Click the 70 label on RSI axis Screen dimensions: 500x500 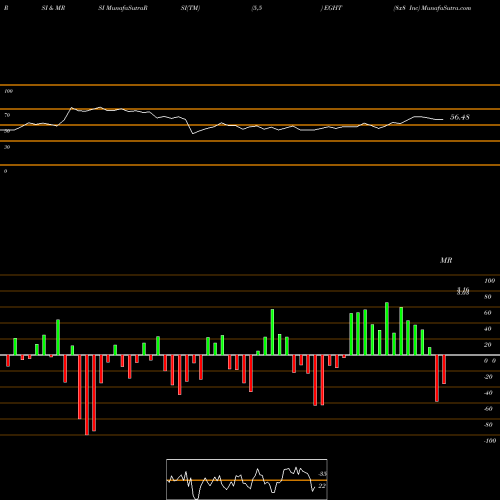[7, 115]
